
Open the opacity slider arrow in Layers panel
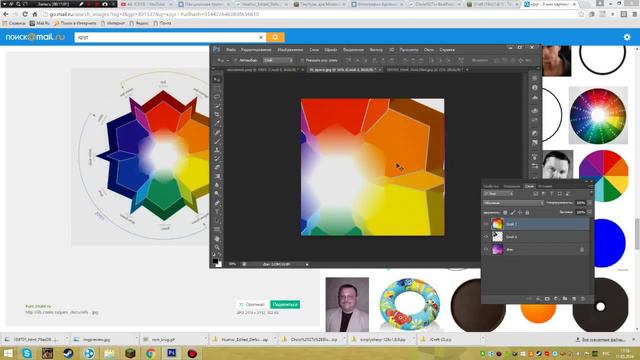589,202
